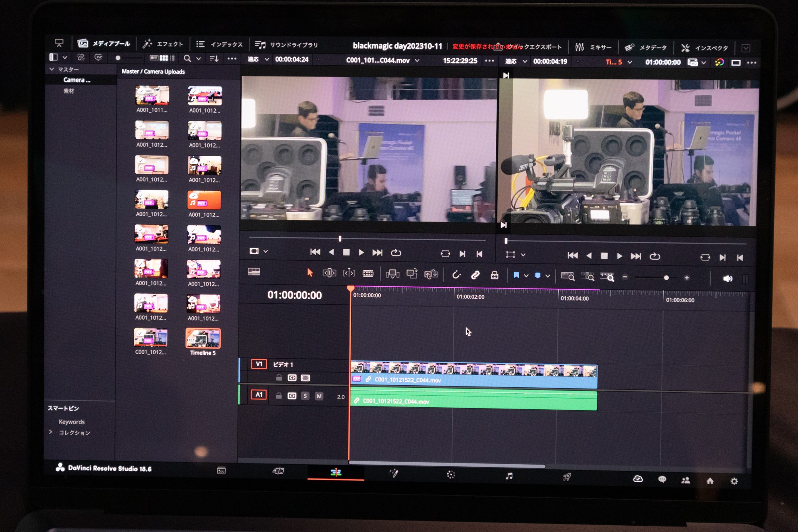Open the Fusion page icon

tap(394, 474)
